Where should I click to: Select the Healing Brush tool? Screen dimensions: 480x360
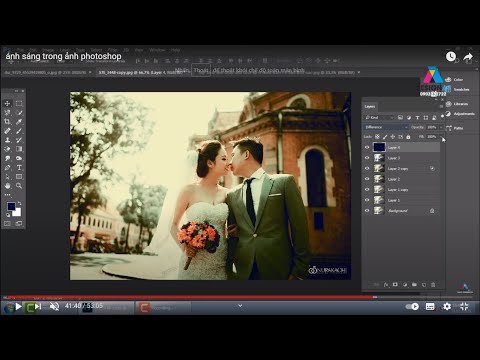(7, 131)
